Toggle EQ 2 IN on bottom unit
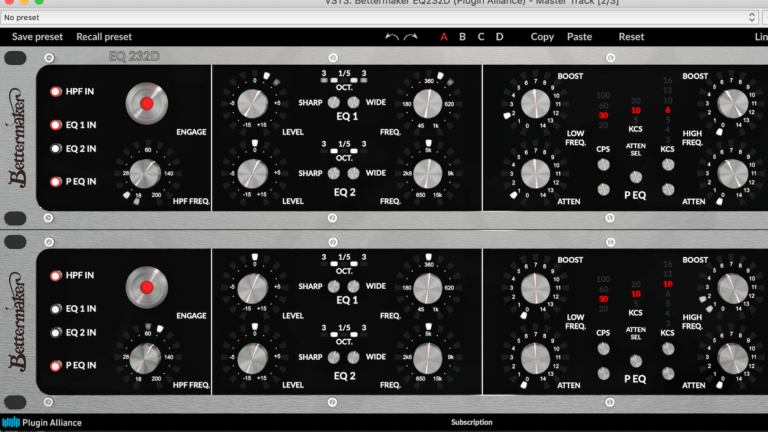 pyautogui.click(x=56, y=333)
